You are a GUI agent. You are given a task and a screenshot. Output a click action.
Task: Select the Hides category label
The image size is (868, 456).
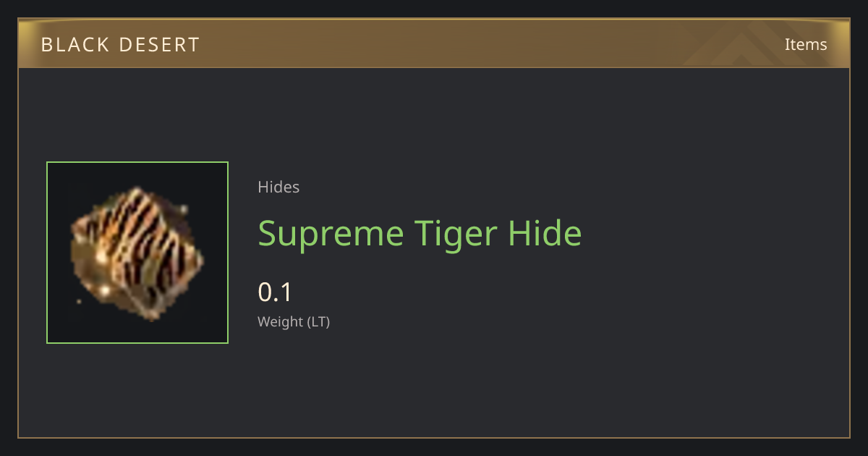[278, 187]
